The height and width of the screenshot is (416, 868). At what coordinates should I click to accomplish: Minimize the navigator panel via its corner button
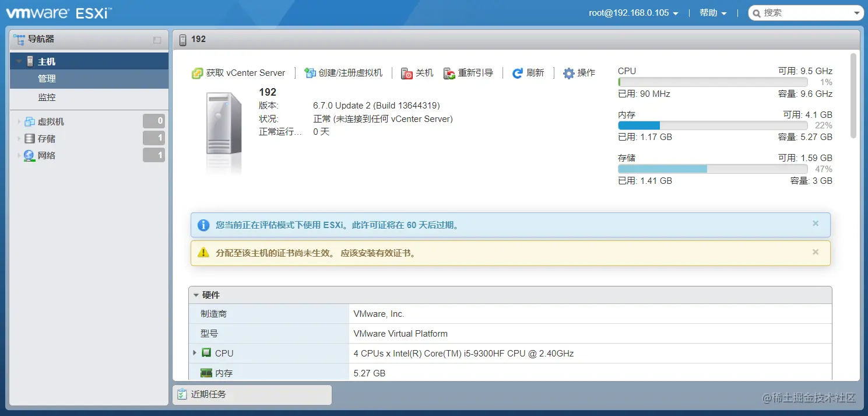tap(157, 40)
